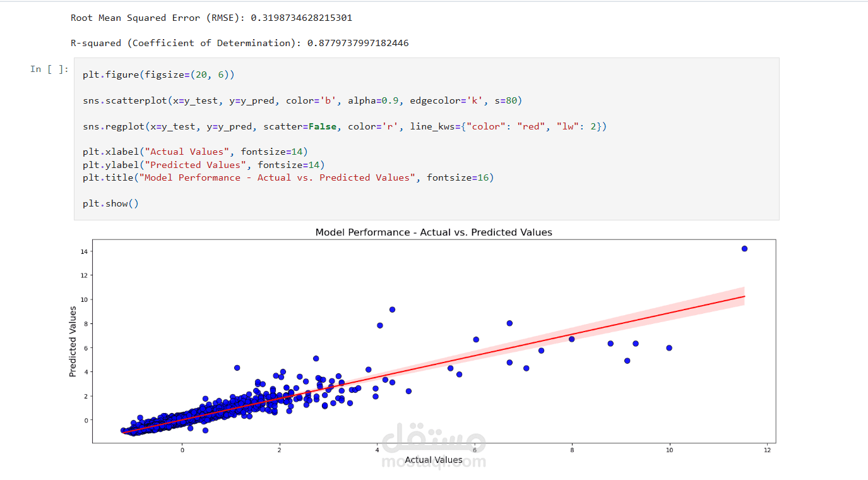The width and height of the screenshot is (868, 480).
Task: Click the plt.ylabel("Predicted Values") code line
Action: click(x=204, y=165)
